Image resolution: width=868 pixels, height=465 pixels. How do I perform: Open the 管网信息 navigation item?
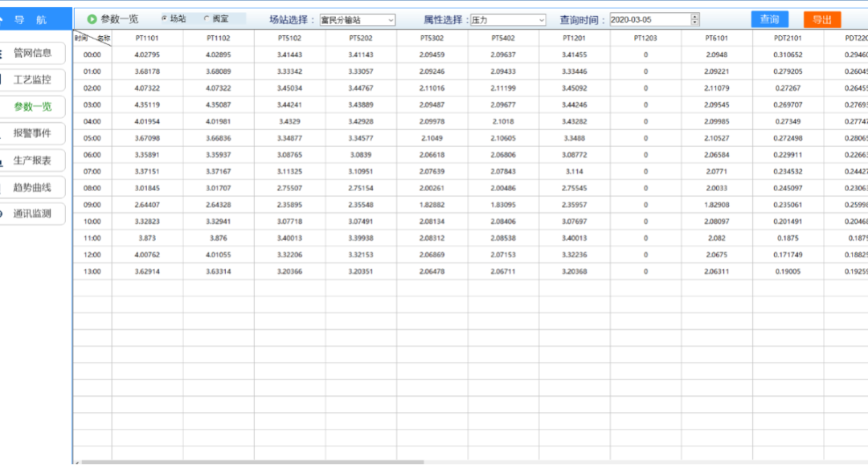point(32,53)
